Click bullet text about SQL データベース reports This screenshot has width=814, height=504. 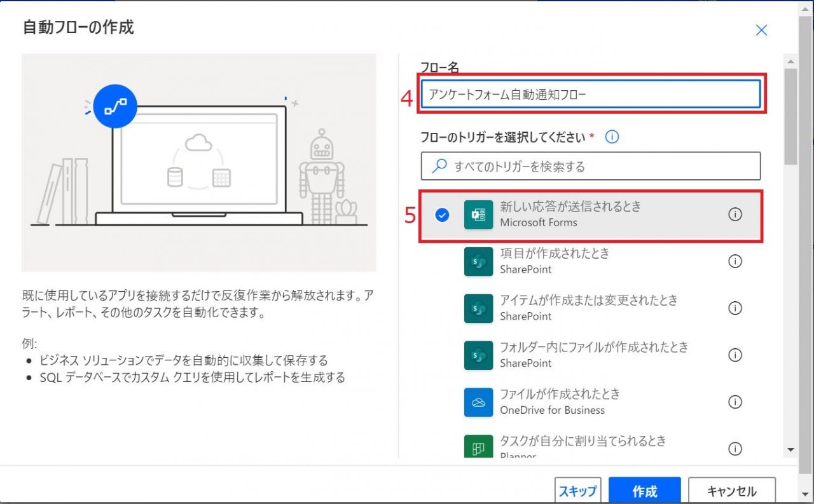tap(191, 378)
